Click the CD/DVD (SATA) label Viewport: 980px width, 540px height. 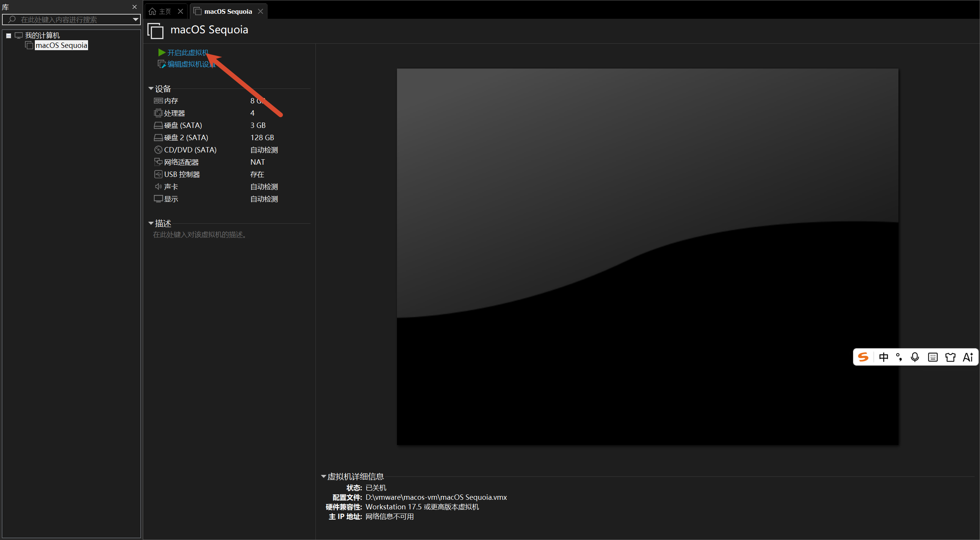(x=190, y=150)
